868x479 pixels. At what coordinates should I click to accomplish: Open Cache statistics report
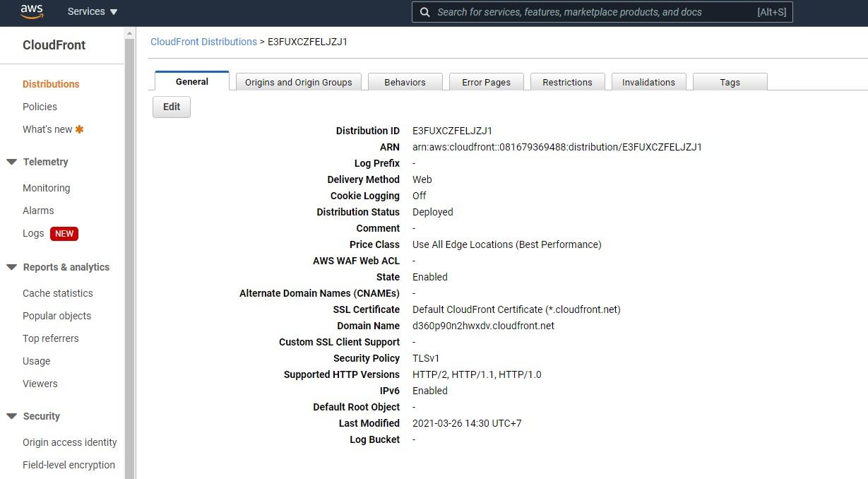(57, 293)
